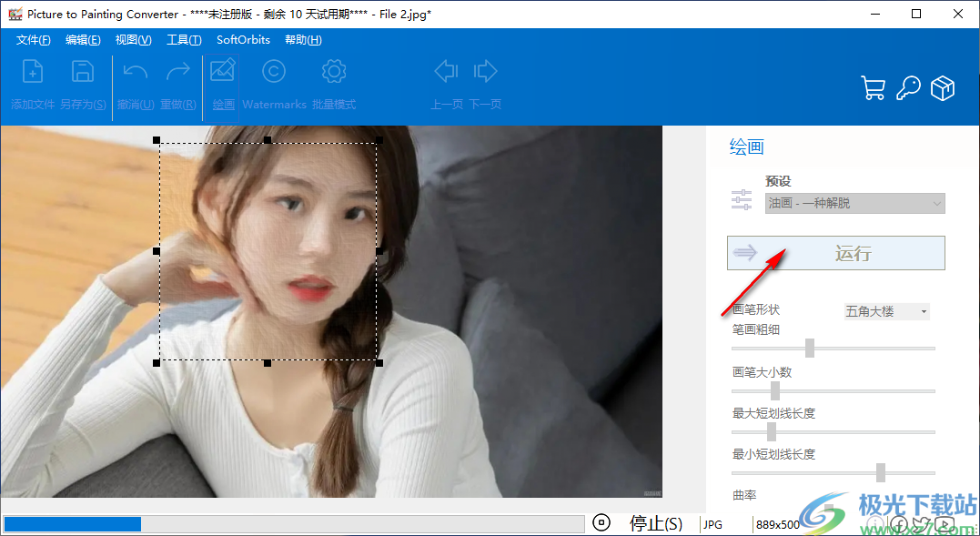
Task: Open the 视图(V) menu
Action: [133, 40]
